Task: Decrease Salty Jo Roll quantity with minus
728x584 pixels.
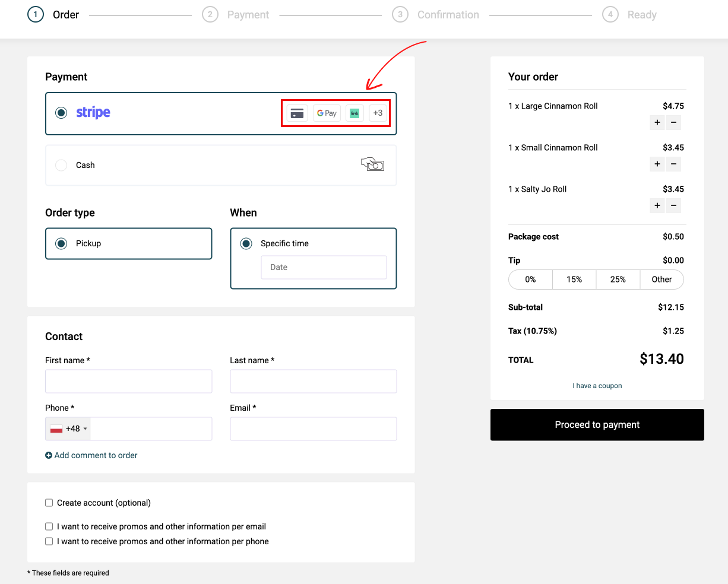Action: (673, 206)
